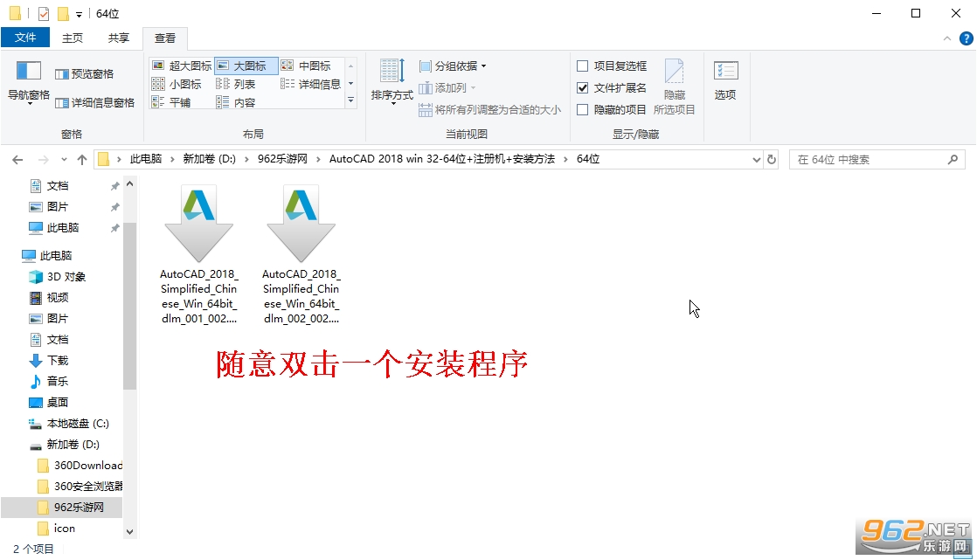Select AutoCAD_2018 dlm_001_002 installer file

pyautogui.click(x=198, y=254)
